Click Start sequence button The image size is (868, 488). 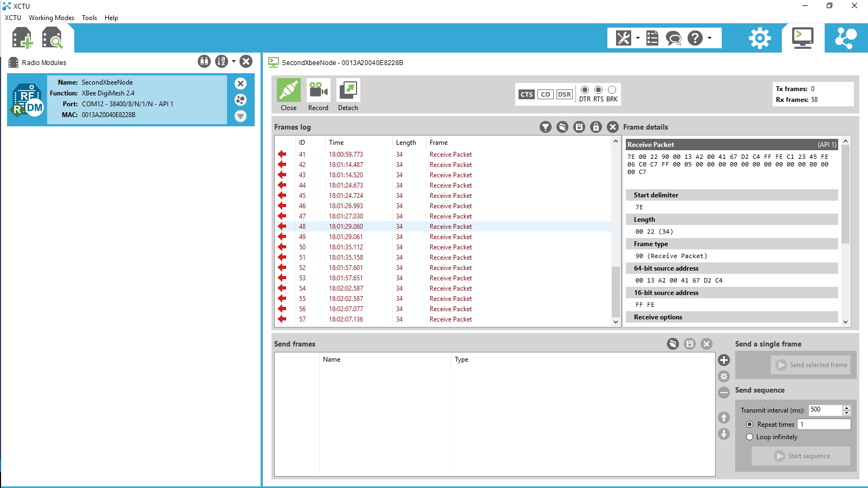tap(801, 456)
